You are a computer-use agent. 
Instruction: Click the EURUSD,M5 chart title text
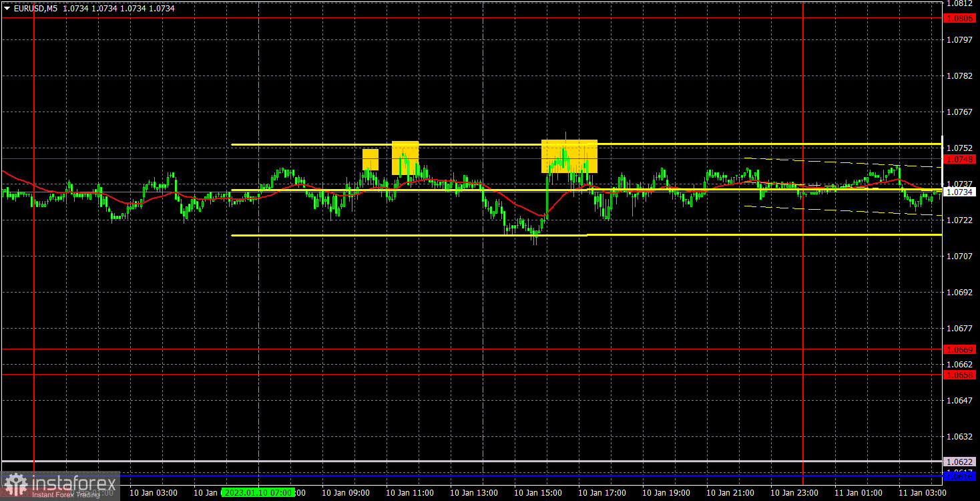35,8
